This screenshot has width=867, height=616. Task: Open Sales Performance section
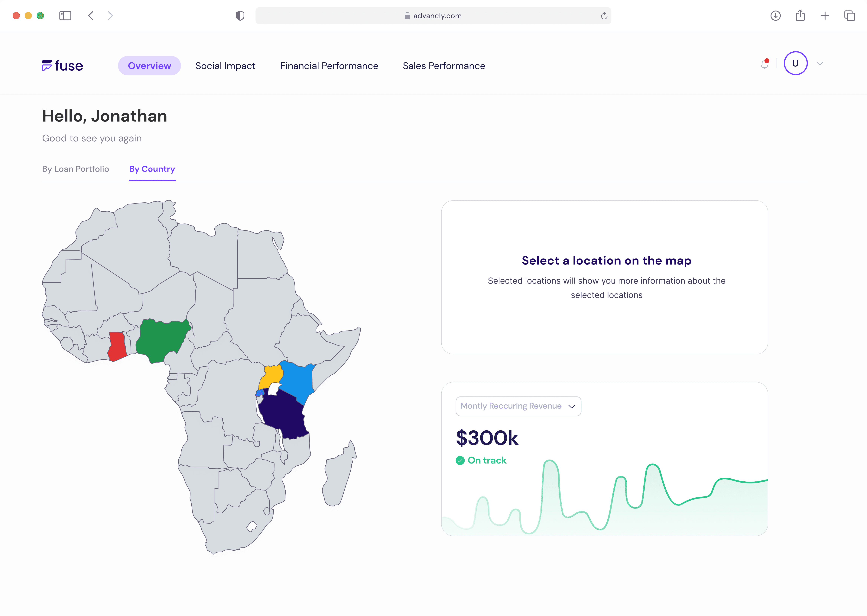point(444,66)
